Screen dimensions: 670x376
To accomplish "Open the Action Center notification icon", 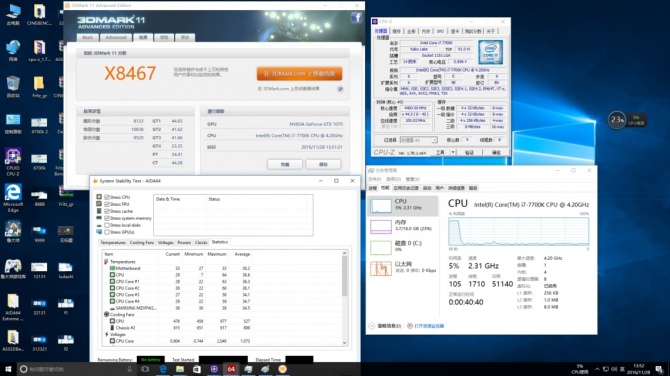I will [x=660, y=369].
